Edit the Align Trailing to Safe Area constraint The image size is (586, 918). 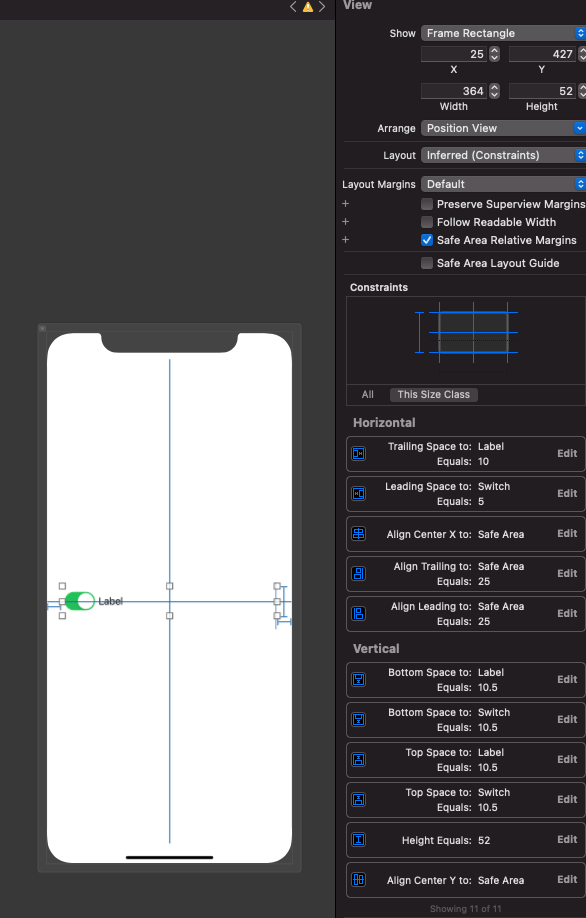[x=567, y=574]
